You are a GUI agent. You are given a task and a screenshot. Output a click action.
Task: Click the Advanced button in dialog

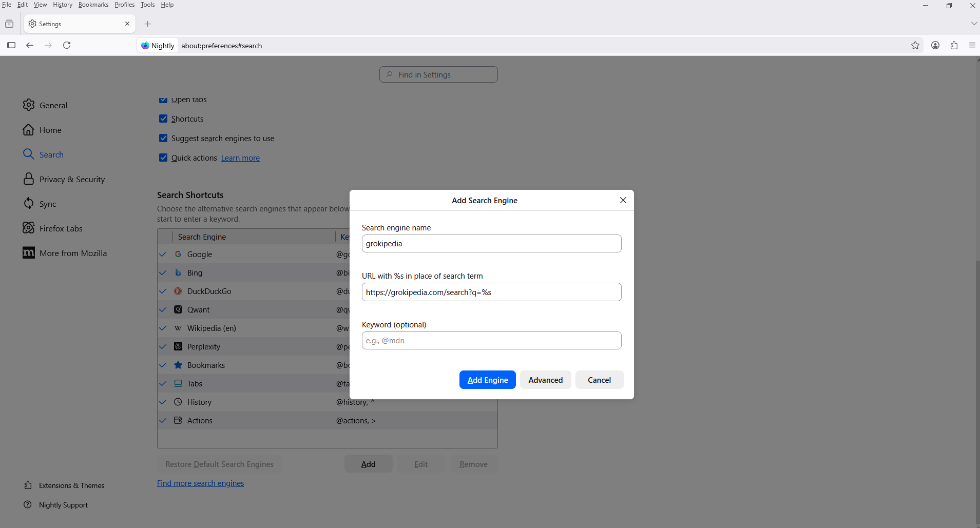click(x=545, y=380)
